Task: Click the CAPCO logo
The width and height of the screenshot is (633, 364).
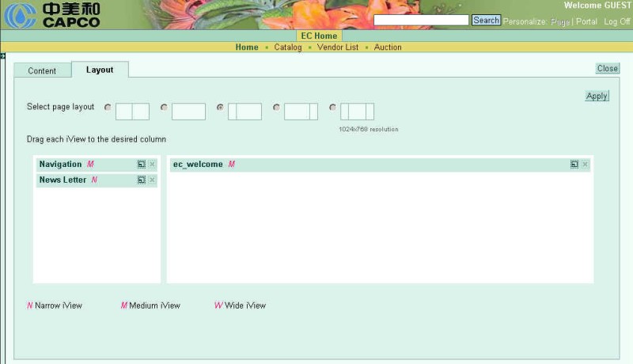Action: tap(53, 15)
